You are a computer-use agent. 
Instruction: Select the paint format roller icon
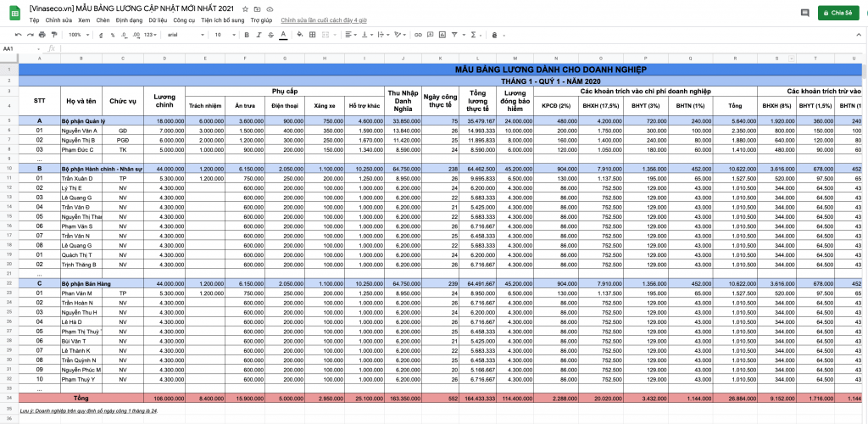(54, 35)
